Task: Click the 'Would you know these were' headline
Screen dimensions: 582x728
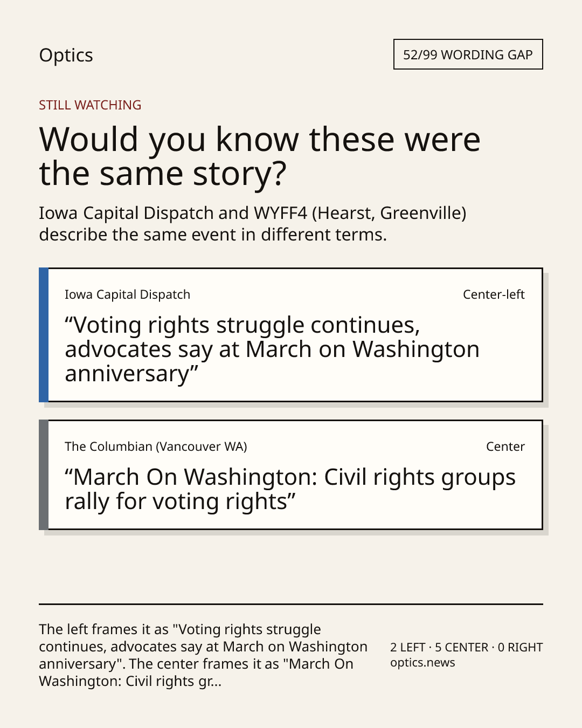Action: click(260, 139)
